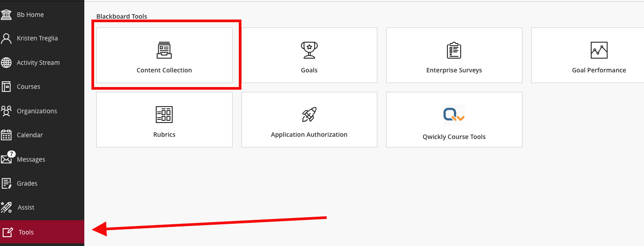Image resolution: width=644 pixels, height=246 pixels.
Task: Click the Goal Performance chart icon
Action: 599,50
